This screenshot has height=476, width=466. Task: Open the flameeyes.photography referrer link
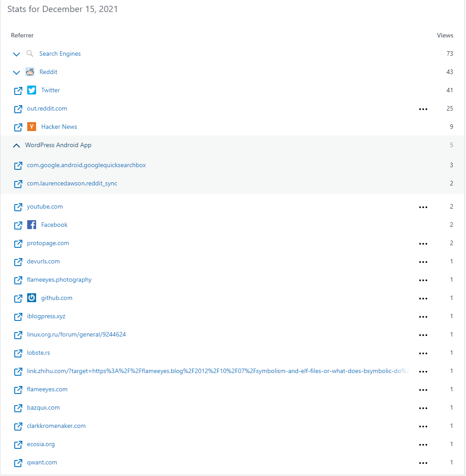click(x=59, y=279)
